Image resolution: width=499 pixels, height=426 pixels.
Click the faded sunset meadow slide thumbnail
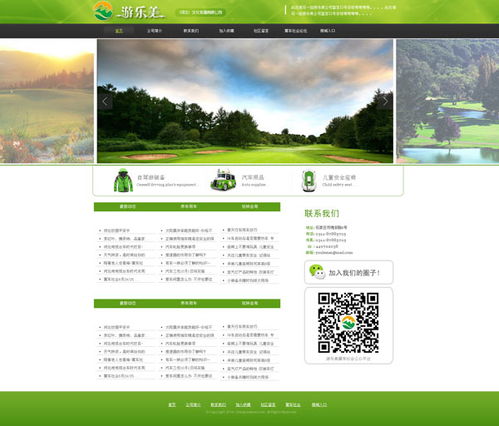(47, 101)
